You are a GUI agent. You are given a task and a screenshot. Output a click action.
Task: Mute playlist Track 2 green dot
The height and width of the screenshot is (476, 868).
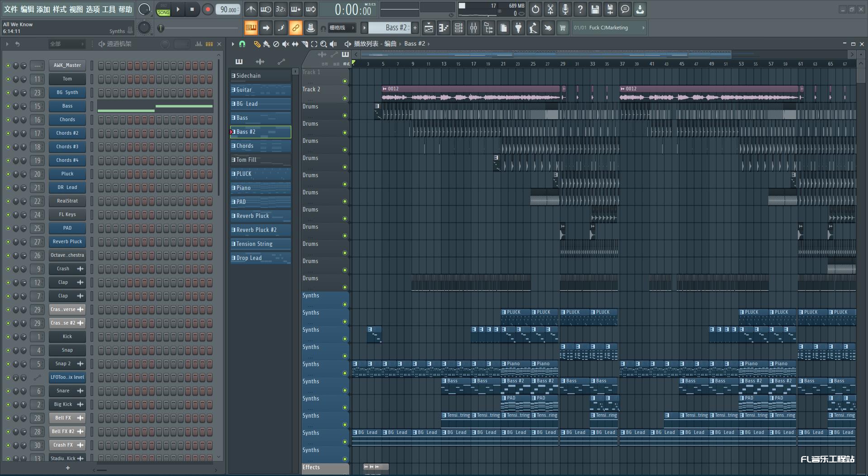pyautogui.click(x=345, y=98)
